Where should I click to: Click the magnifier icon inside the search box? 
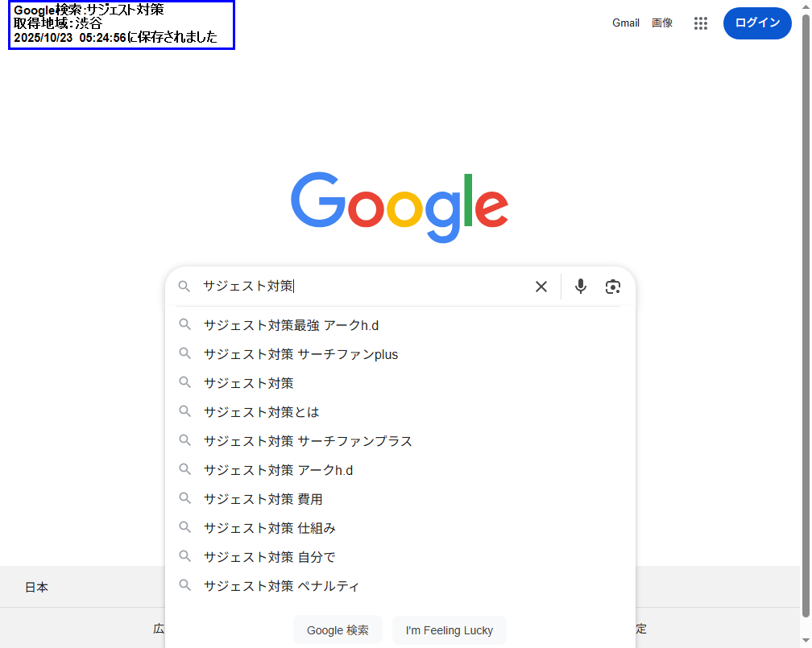point(184,287)
